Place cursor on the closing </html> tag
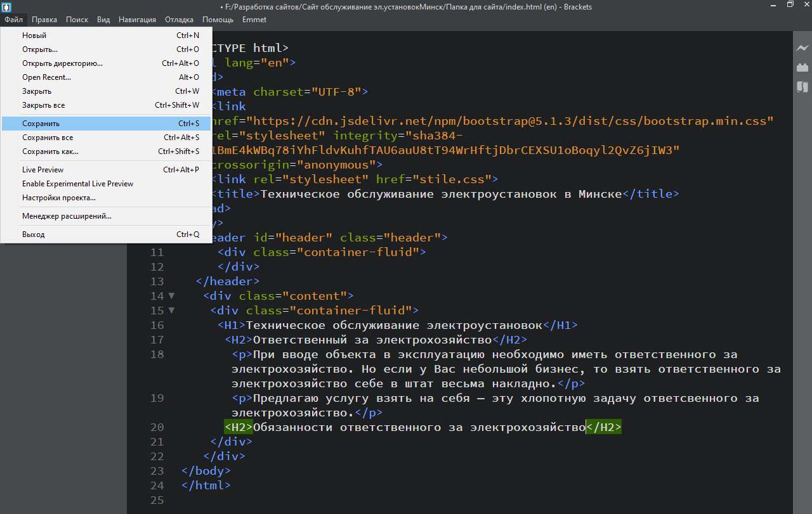This screenshot has width=812, height=514. [206, 485]
